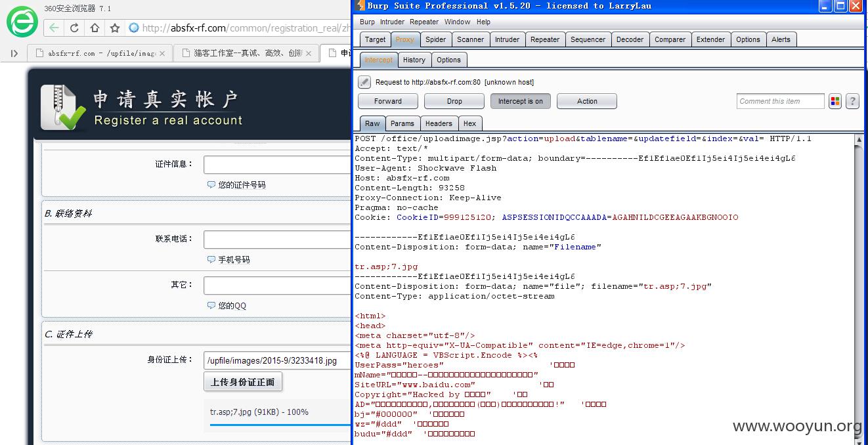This screenshot has width=868, height=445.
Task: Switch to the Scanner tab
Action: tap(470, 39)
